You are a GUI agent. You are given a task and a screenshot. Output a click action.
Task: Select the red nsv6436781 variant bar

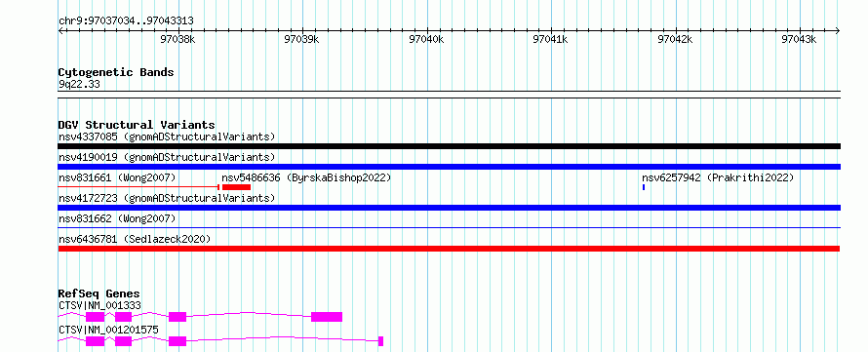click(x=449, y=249)
